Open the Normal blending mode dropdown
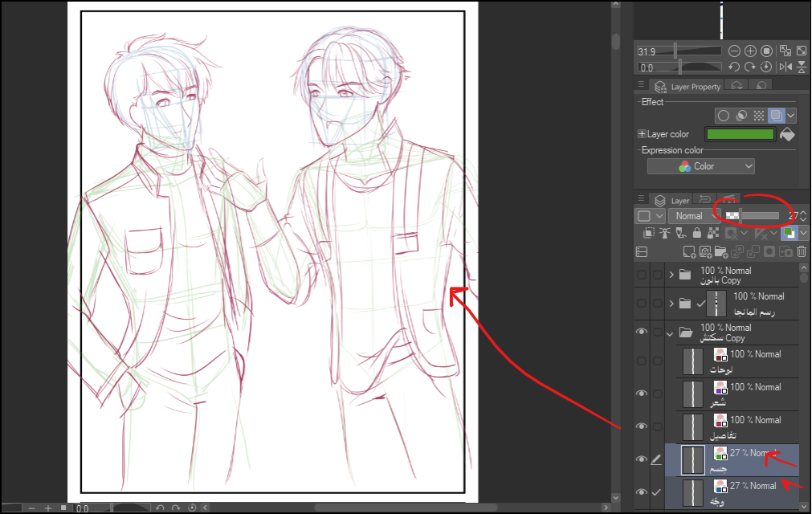812x514 pixels. point(694,216)
